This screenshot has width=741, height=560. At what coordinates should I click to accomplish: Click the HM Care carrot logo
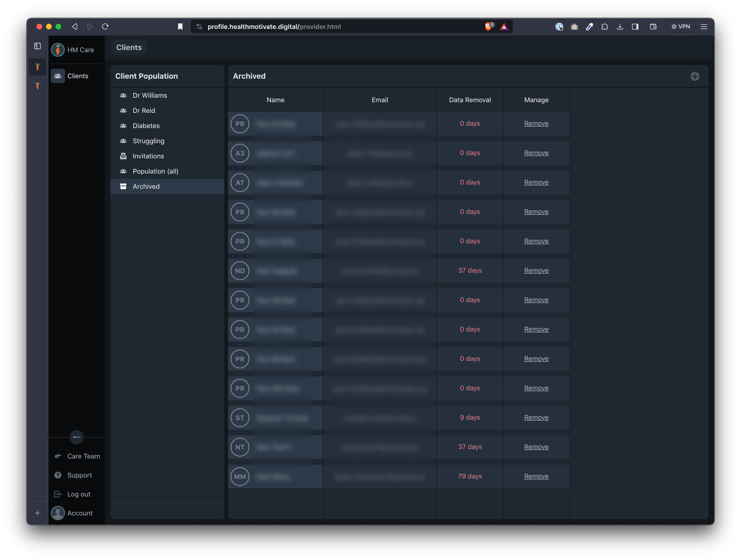coord(58,50)
